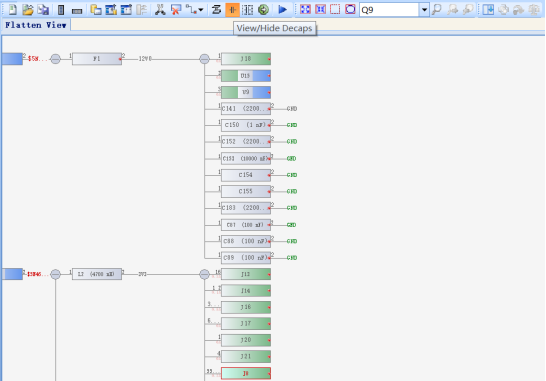This screenshot has height=381, width=546.
Task: Select the U9 component block
Action: (x=246, y=92)
